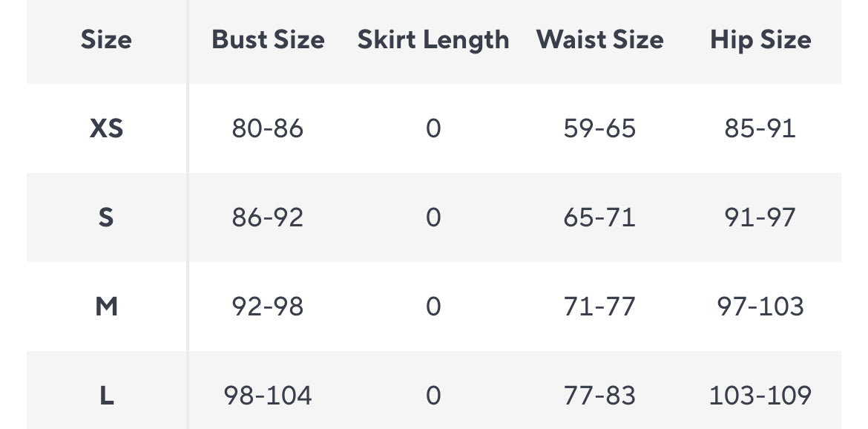This screenshot has height=429, width=868.
Task: Click the Size column header
Action: (x=106, y=40)
